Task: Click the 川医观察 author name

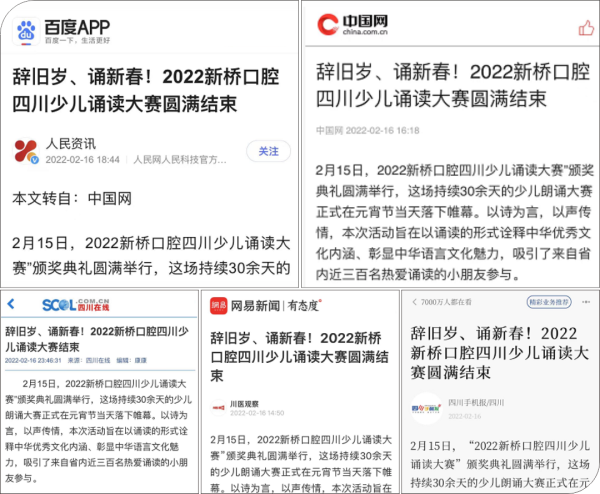Action: tap(246, 401)
